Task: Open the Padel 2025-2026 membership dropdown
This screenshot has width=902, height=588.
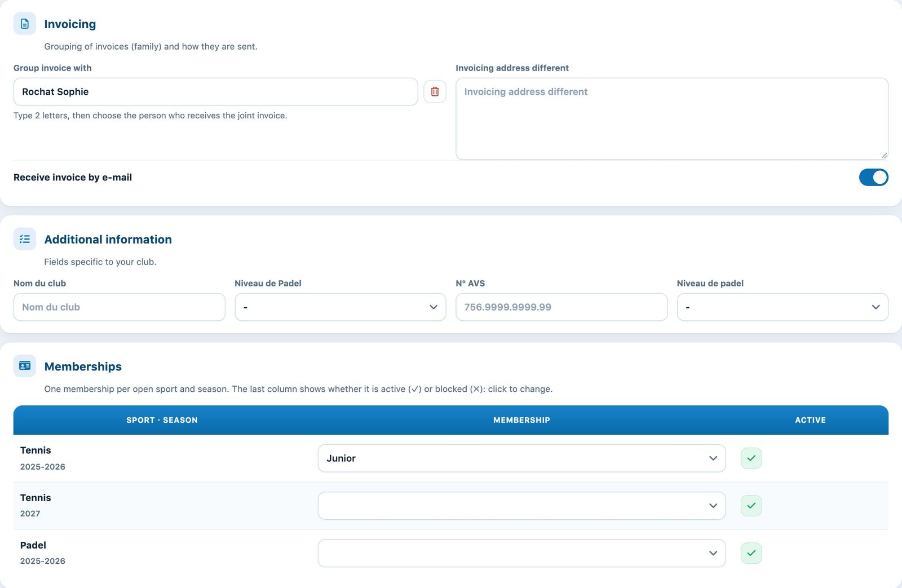Action: [521, 553]
